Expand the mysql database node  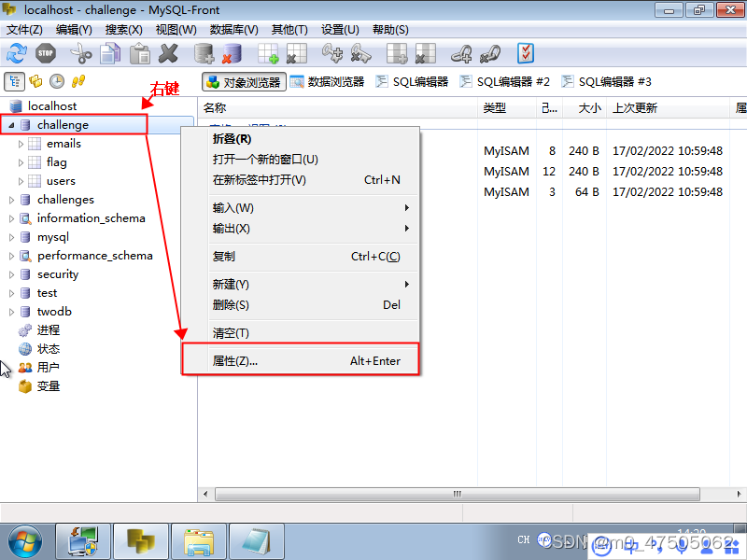[11, 237]
